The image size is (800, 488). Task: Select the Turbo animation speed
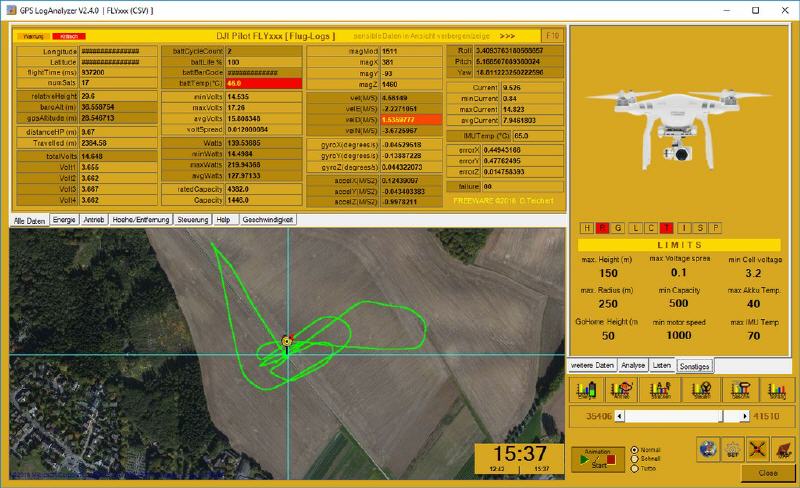[x=635, y=468]
